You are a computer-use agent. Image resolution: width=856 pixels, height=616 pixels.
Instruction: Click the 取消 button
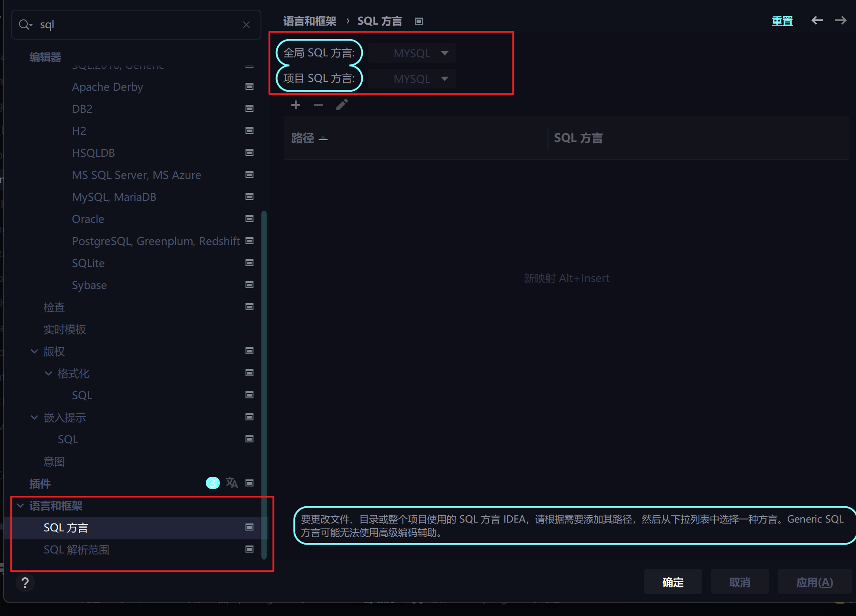pos(740,582)
